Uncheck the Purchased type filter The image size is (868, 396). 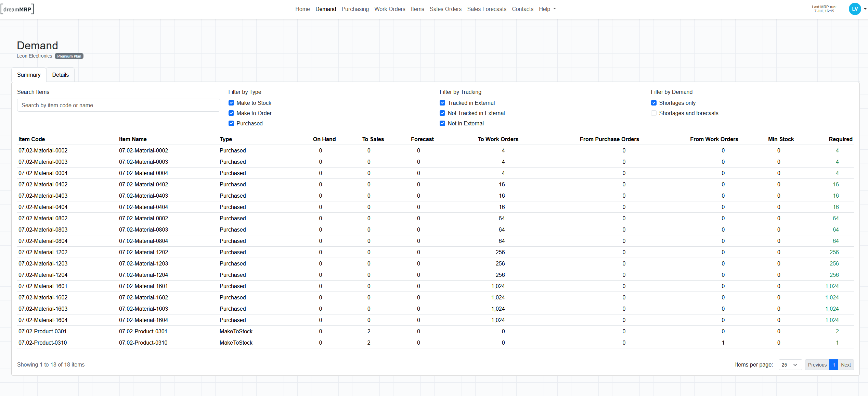(231, 123)
